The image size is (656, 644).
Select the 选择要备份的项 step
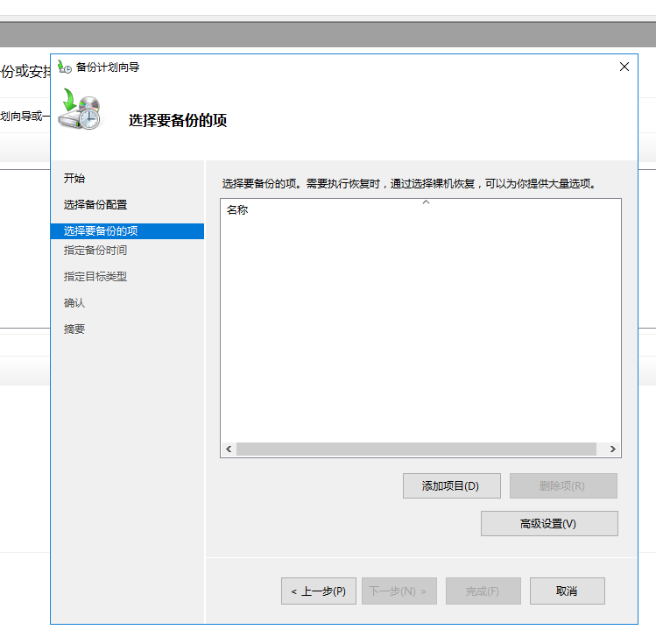pyautogui.click(x=127, y=231)
